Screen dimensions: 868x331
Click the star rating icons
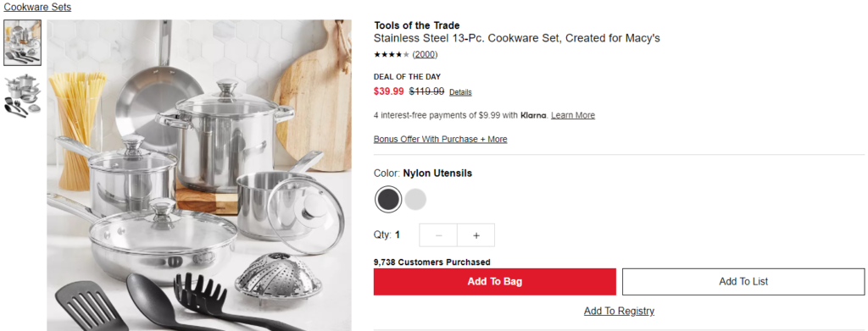[392, 54]
